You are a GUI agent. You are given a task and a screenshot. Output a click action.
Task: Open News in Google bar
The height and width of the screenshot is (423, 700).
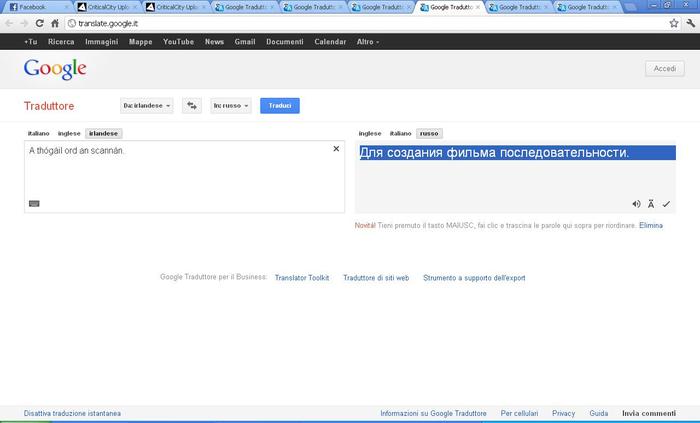[x=214, y=41]
